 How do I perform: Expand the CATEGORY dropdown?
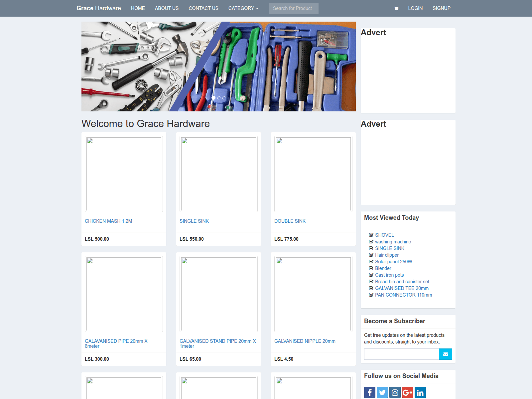click(243, 8)
